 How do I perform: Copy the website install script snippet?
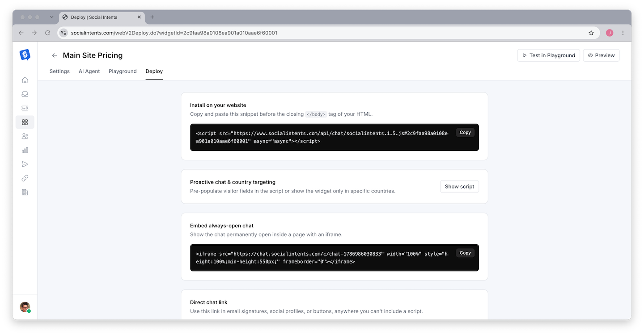pyautogui.click(x=465, y=133)
